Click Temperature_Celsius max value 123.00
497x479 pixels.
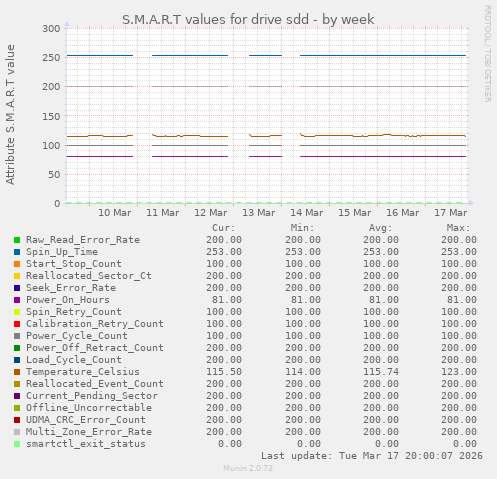coord(459,372)
